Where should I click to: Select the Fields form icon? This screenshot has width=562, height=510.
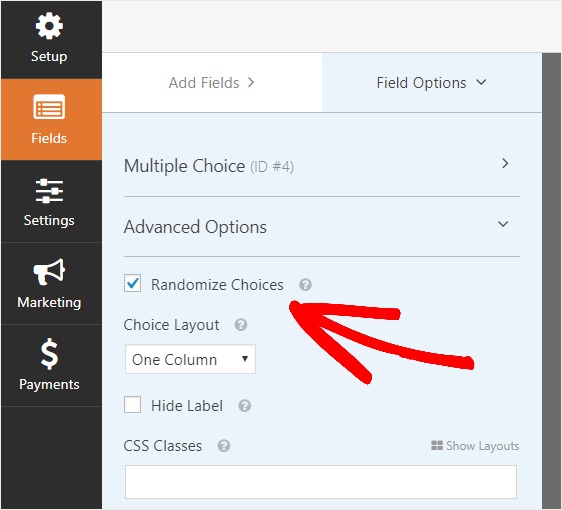49,106
